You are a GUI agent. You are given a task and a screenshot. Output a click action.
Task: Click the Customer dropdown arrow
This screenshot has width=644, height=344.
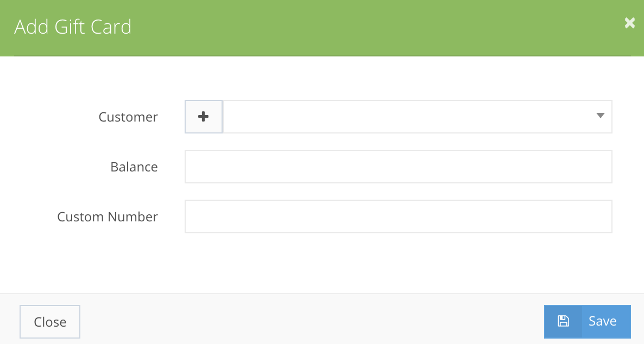pyautogui.click(x=600, y=116)
